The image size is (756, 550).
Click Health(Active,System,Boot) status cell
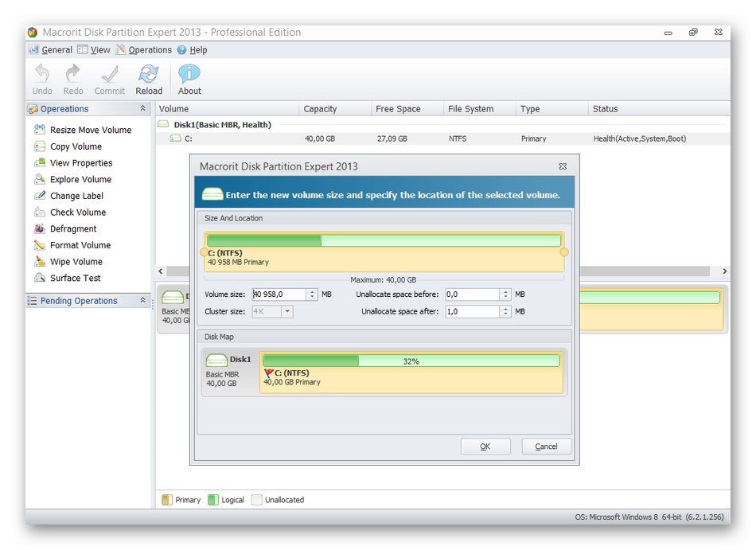tap(639, 138)
